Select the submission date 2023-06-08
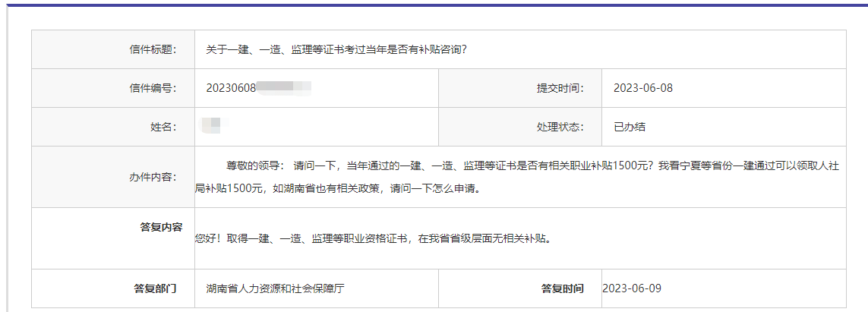Image resolution: width=868 pixels, height=312 pixels. [x=642, y=88]
